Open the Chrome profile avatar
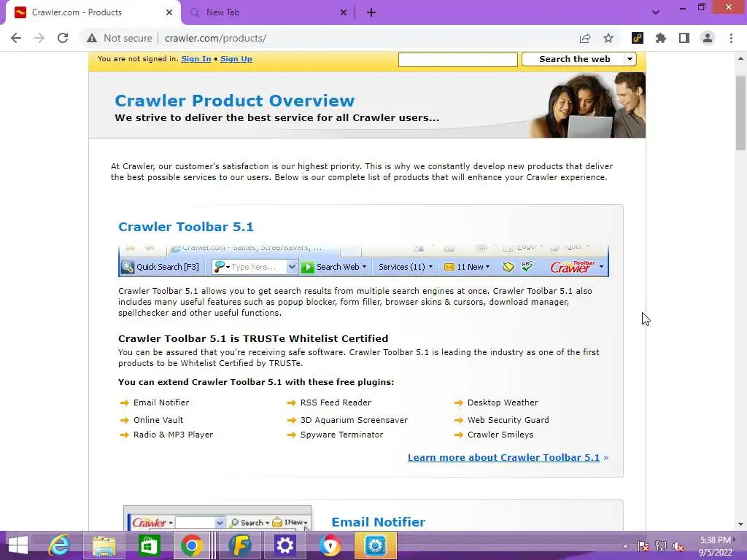The width and height of the screenshot is (747, 560). tap(708, 38)
